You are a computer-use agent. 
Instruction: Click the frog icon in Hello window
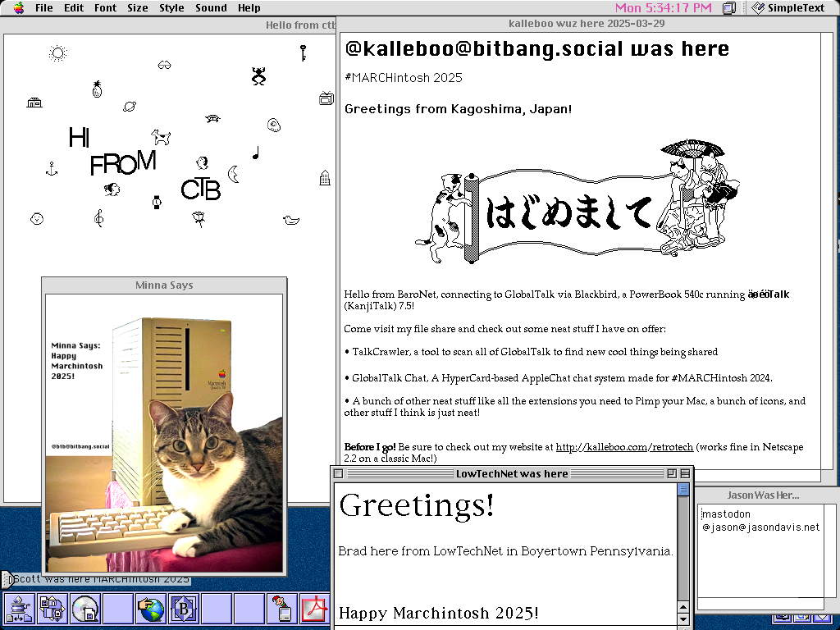tap(258, 76)
